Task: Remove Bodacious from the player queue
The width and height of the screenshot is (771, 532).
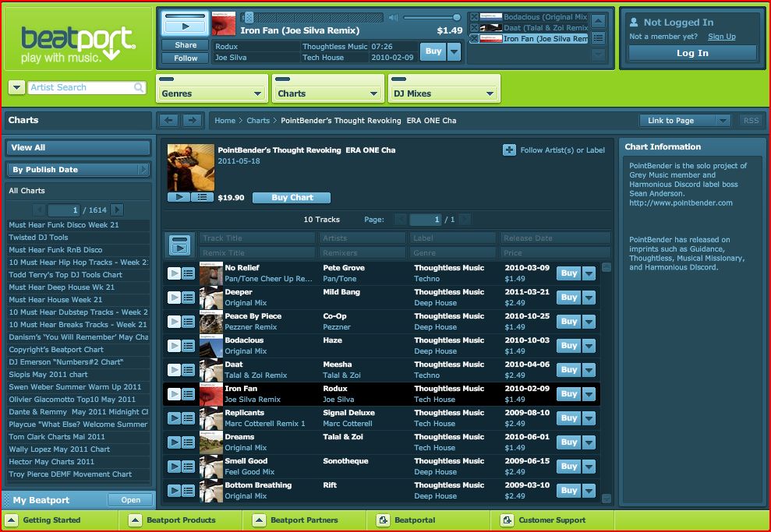Action: tap(474, 17)
